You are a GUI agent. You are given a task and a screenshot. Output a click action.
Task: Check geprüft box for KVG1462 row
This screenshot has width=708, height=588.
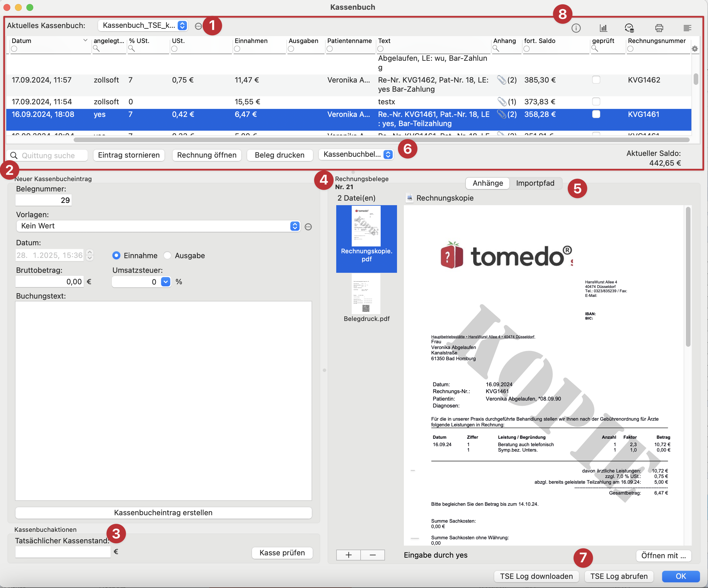[596, 80]
